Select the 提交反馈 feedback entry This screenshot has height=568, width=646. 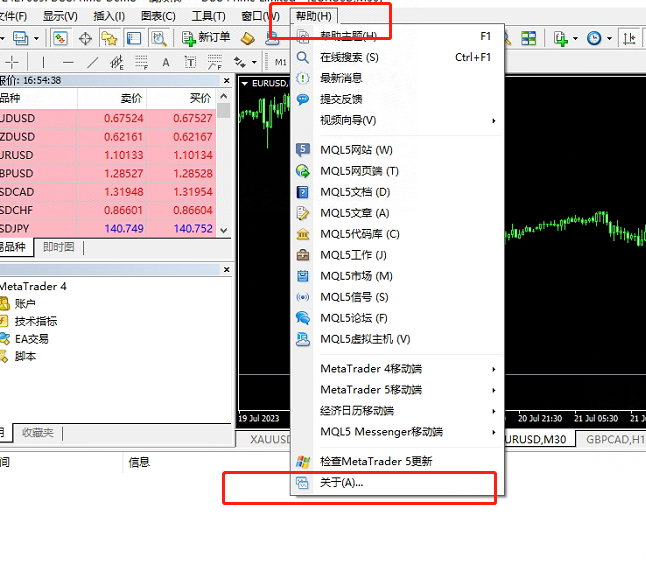(x=397, y=99)
